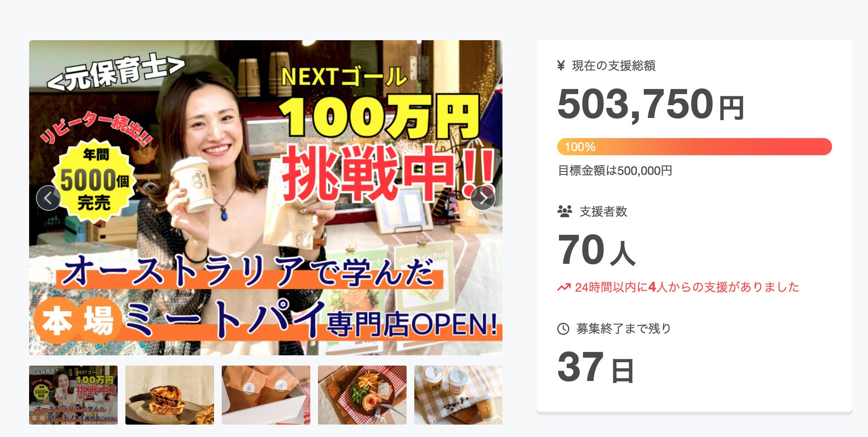
Task: Click the 現在の支援総額 heading text
Action: tap(614, 65)
